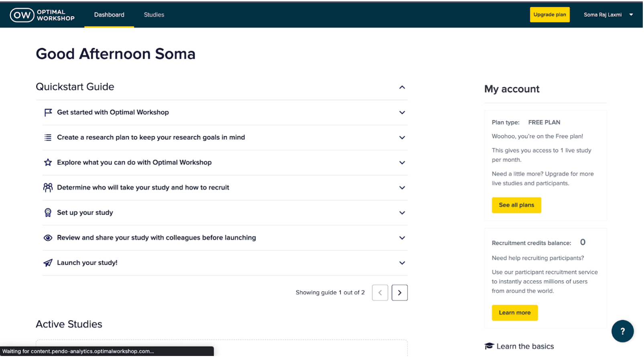
Task: Click the flag icon beside Get started
Action: point(48,113)
